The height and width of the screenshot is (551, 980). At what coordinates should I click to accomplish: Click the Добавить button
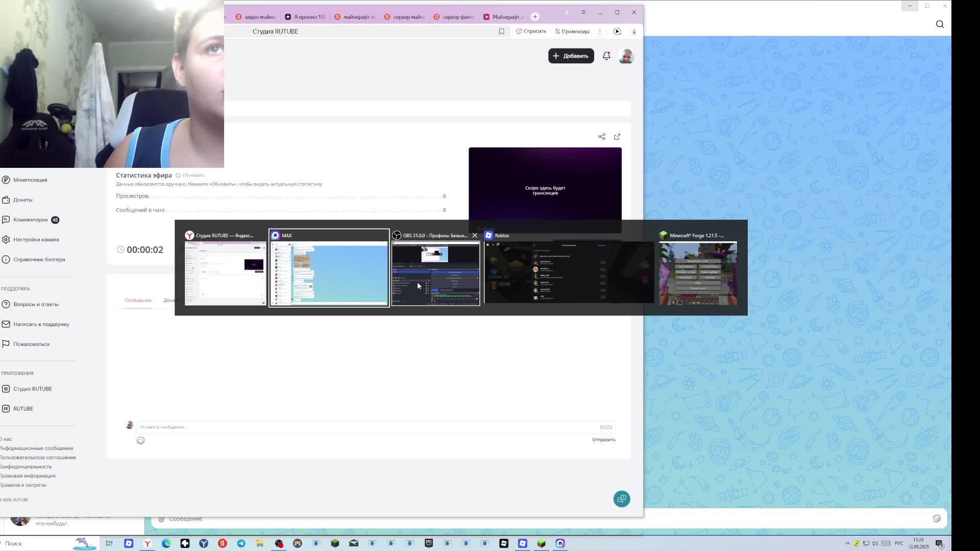coord(571,56)
